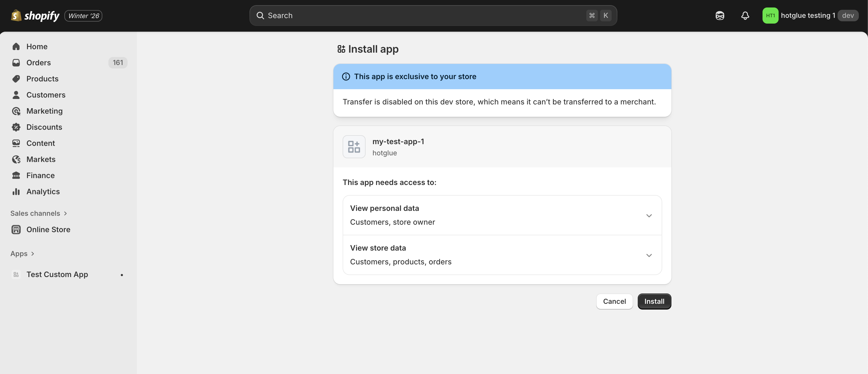Click the my-test-app-1 app icon

[354, 147]
